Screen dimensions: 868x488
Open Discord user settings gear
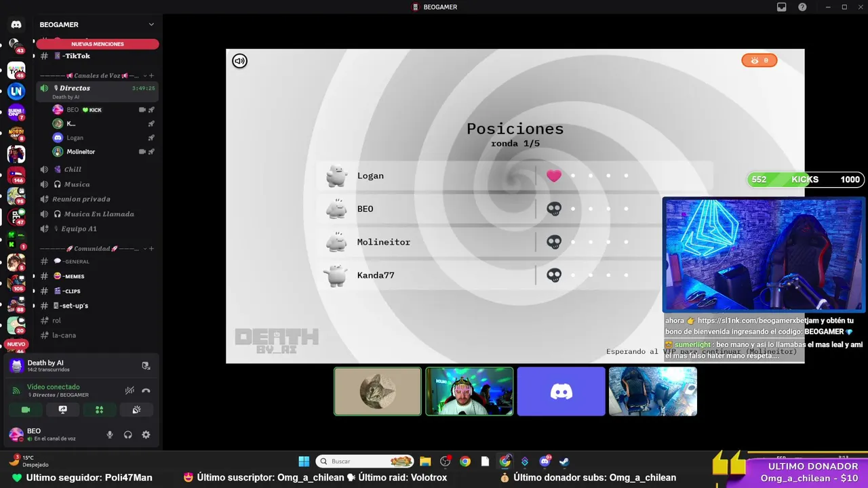(x=146, y=434)
